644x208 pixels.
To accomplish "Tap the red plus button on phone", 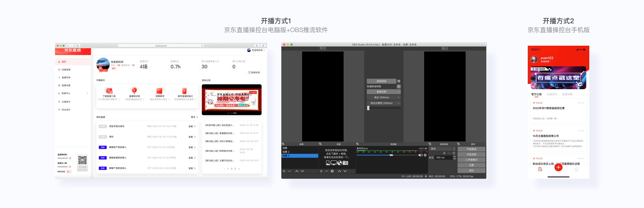I will click(x=558, y=167).
